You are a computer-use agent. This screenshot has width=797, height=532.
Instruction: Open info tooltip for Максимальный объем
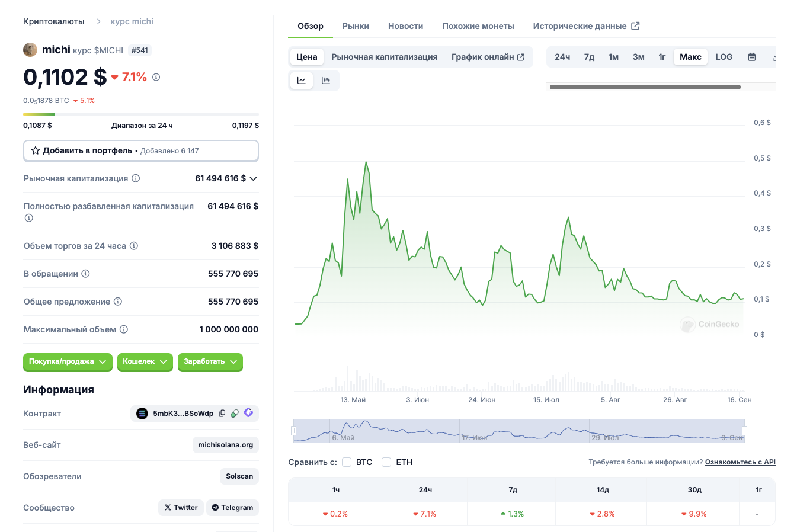[x=124, y=329]
